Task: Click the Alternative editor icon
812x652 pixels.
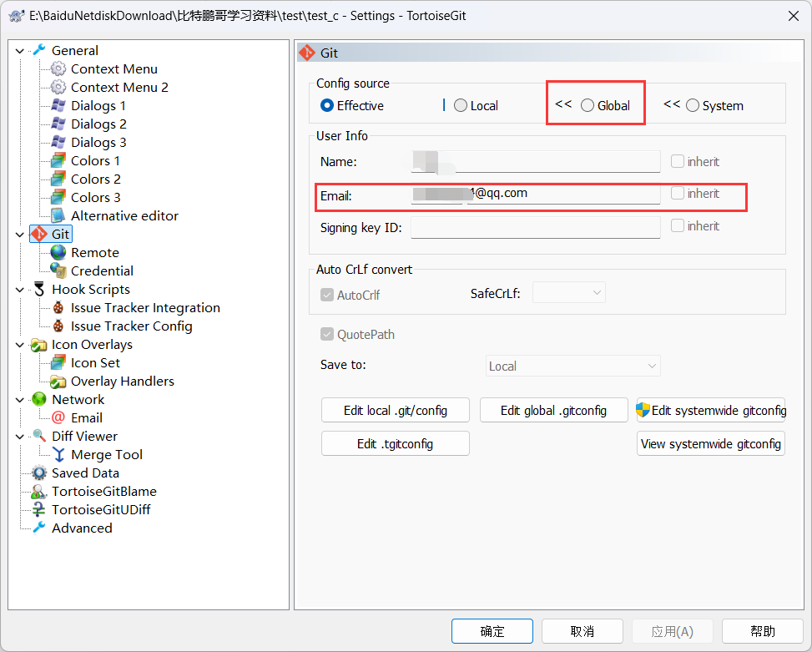Action: click(58, 215)
